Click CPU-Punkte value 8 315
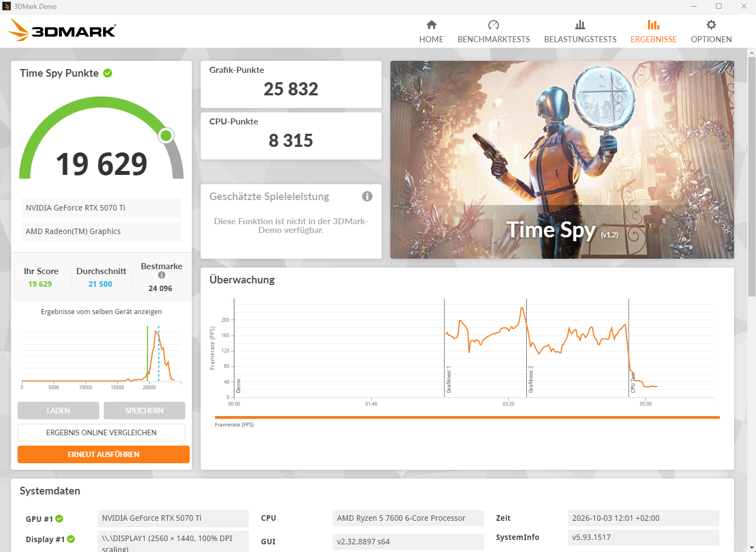 (x=291, y=140)
